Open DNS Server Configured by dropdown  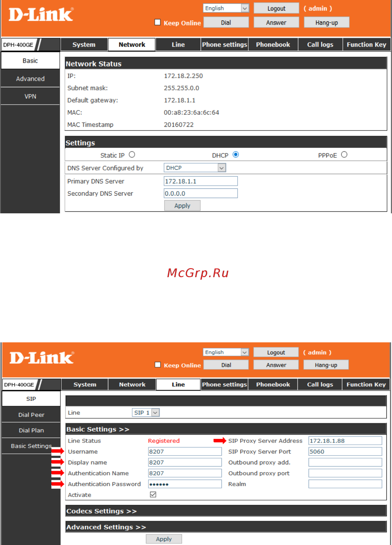point(195,168)
